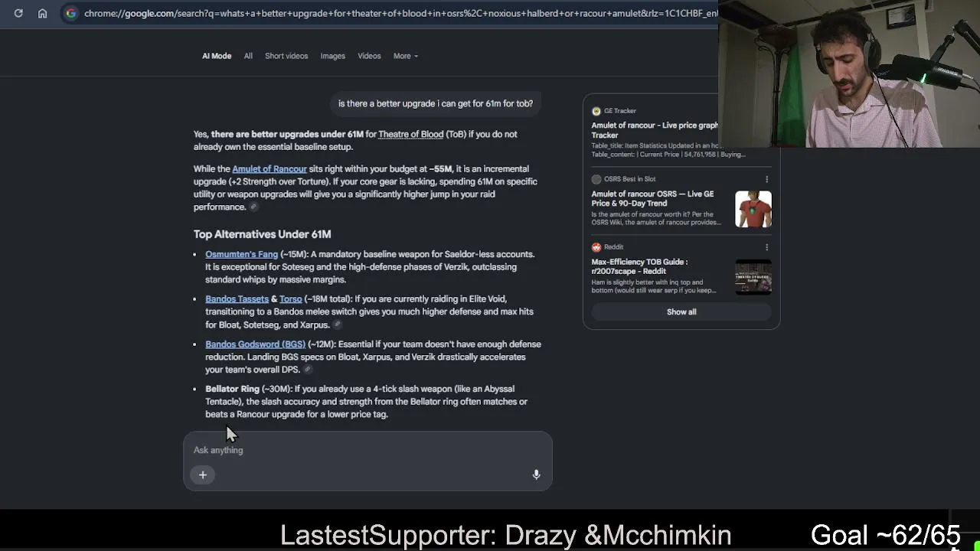Open Amulet of rancour OSRS Live GE Price result
The width and height of the screenshot is (980, 551).
point(652,199)
